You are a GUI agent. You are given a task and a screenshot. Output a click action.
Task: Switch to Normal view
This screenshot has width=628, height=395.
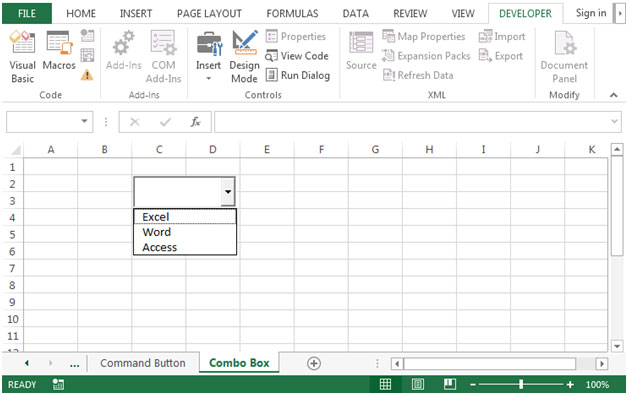(x=385, y=385)
